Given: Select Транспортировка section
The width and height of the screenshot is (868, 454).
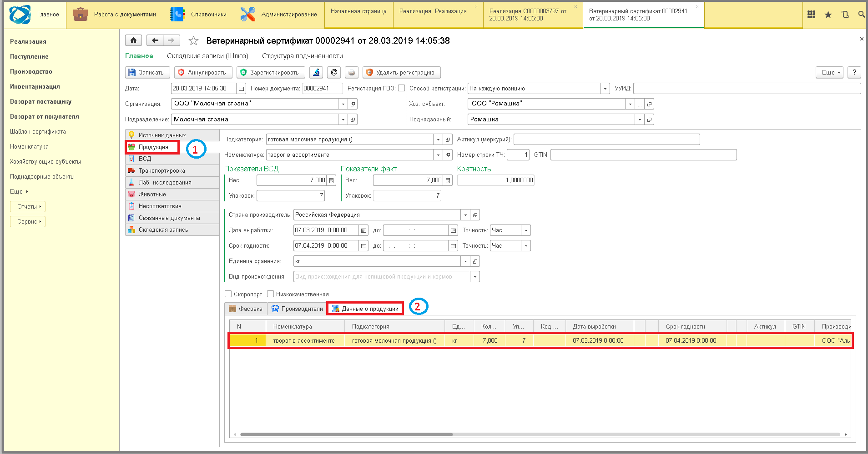Looking at the screenshot, I should tap(172, 171).
